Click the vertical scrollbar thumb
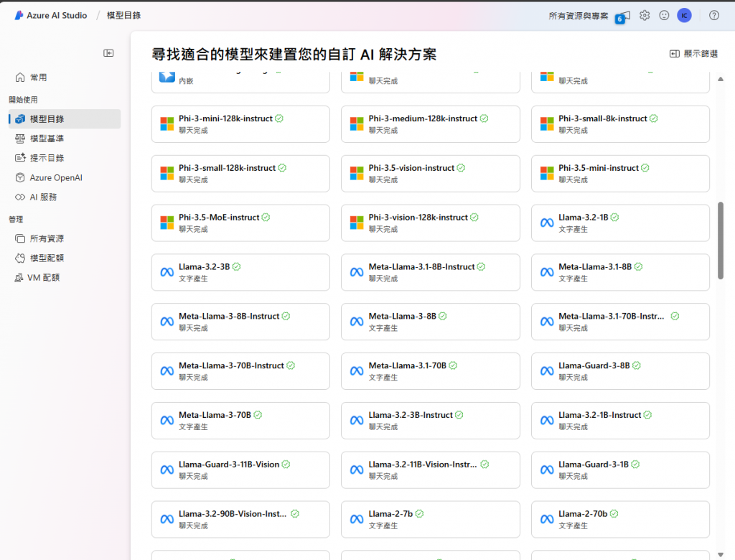Screen dimensions: 735x560 (x=721, y=241)
